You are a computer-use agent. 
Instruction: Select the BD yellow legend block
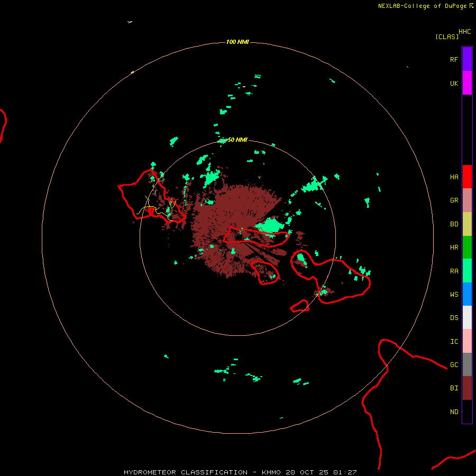coord(467,224)
